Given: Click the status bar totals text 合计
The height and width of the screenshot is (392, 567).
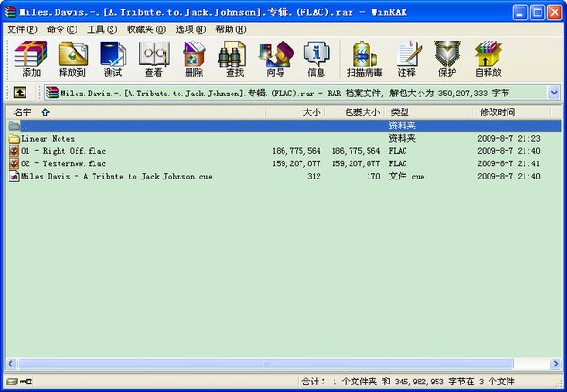Looking at the screenshot, I should point(408,382).
